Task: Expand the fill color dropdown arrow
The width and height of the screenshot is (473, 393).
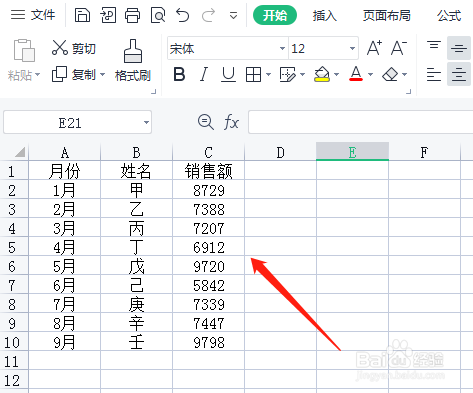Action: [x=336, y=74]
